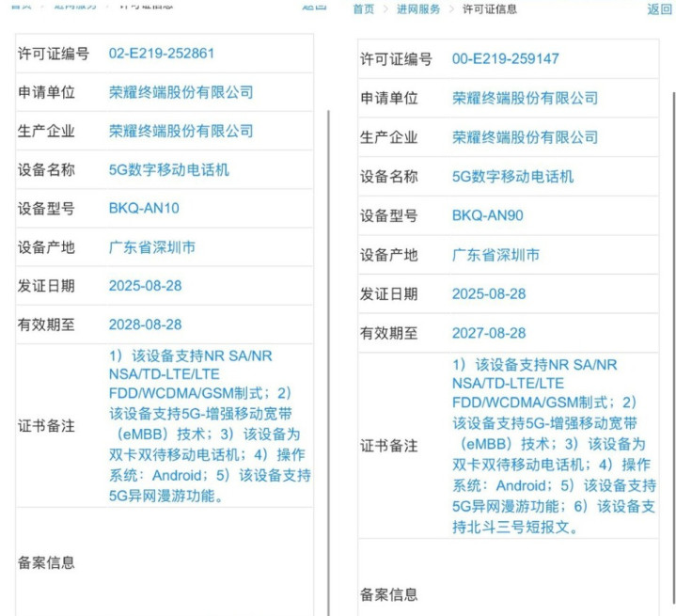Viewport: 676px width, 616px height.
Task: Click 许可证编号 label in left panel
Action: click(x=54, y=54)
